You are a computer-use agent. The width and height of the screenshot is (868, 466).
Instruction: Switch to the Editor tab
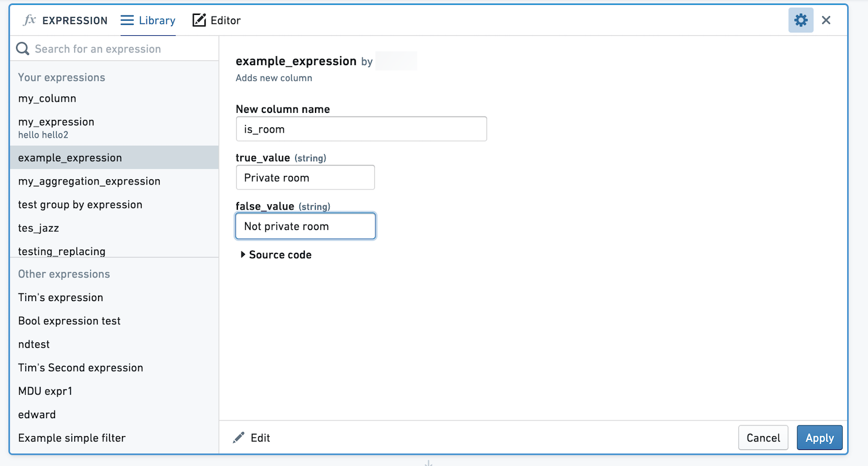[x=216, y=20]
